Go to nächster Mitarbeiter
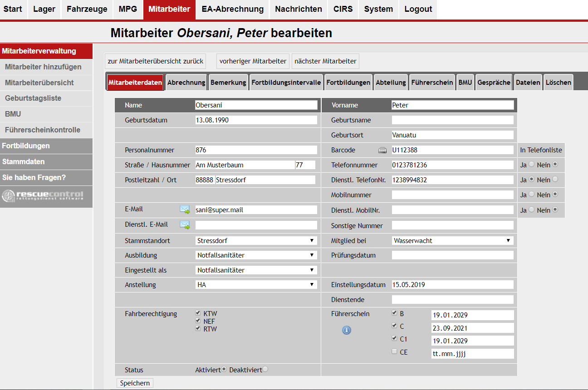588x390 pixels. pos(326,61)
